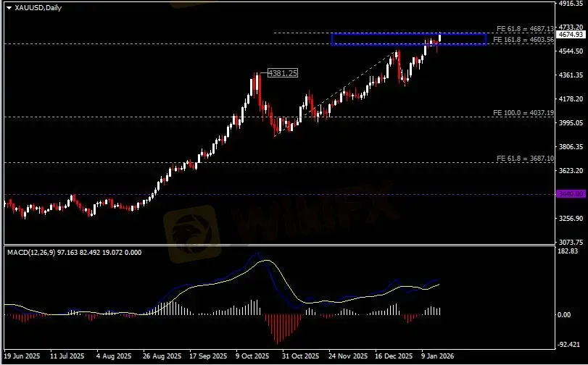Click the 16 Dec 2025 date label
The width and height of the screenshot is (588, 365).
coord(394,356)
